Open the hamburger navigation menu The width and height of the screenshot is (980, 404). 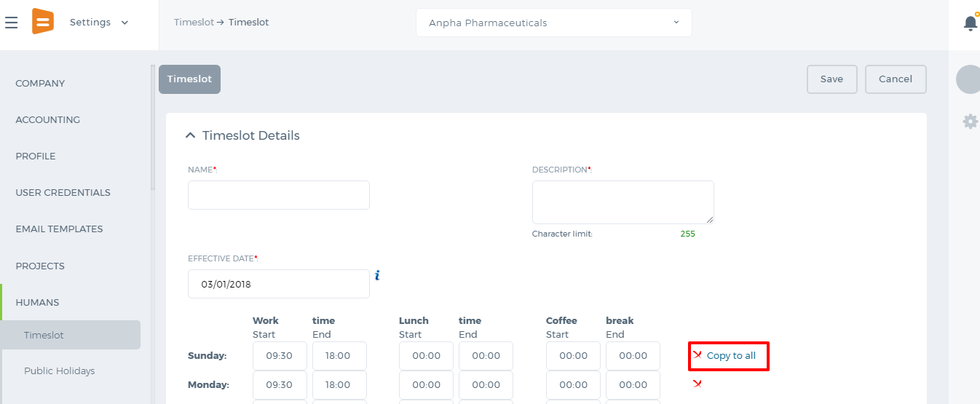coord(11,23)
